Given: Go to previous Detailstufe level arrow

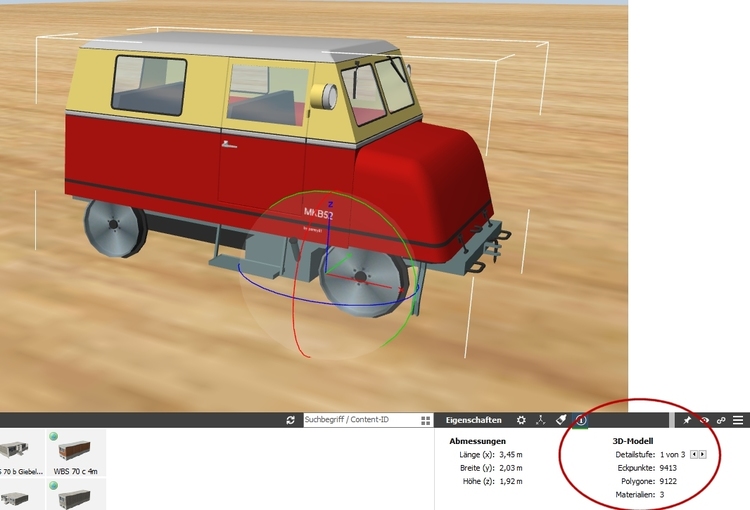Looking at the screenshot, I should coord(694,454).
